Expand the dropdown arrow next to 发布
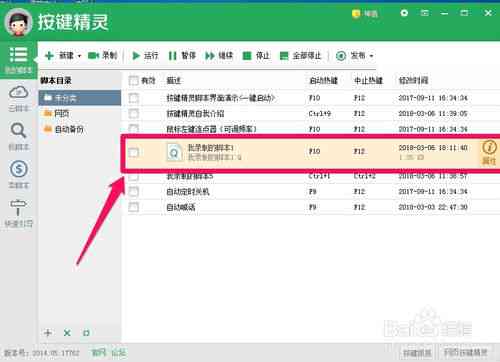 [x=371, y=56]
